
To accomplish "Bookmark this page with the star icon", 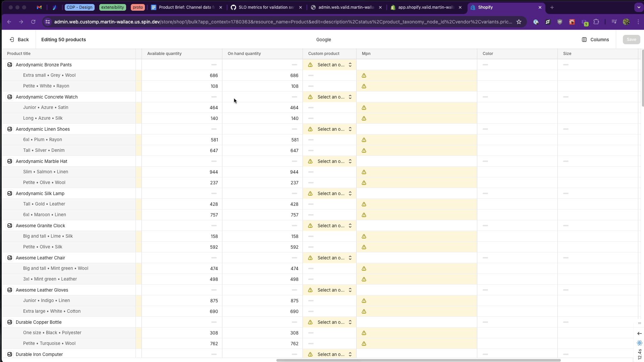I will tap(519, 22).
